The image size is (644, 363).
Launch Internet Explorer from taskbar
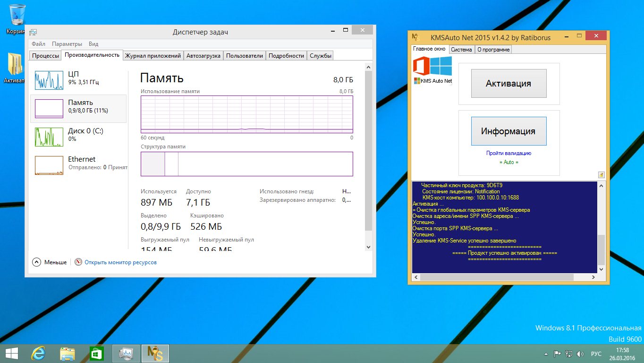coord(38,353)
